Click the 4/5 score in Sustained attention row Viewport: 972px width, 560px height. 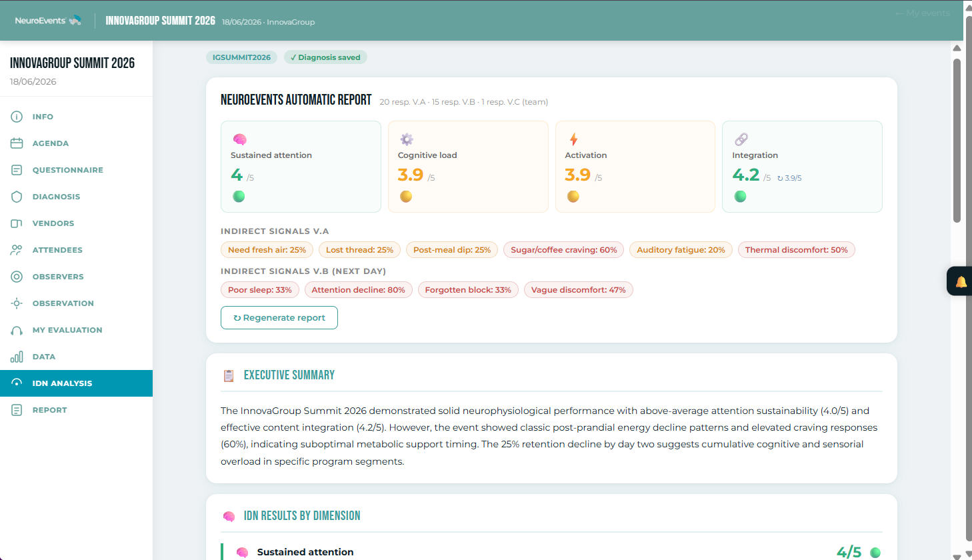tap(849, 552)
